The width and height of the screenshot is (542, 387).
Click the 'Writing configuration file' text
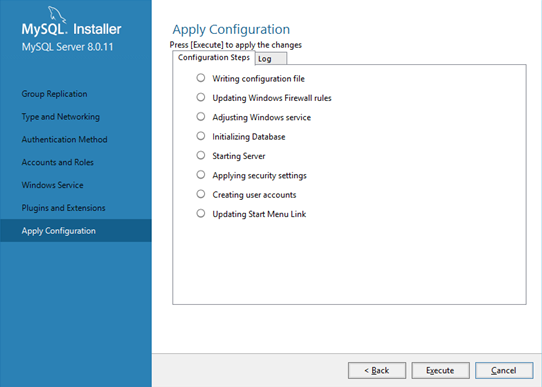pos(258,79)
